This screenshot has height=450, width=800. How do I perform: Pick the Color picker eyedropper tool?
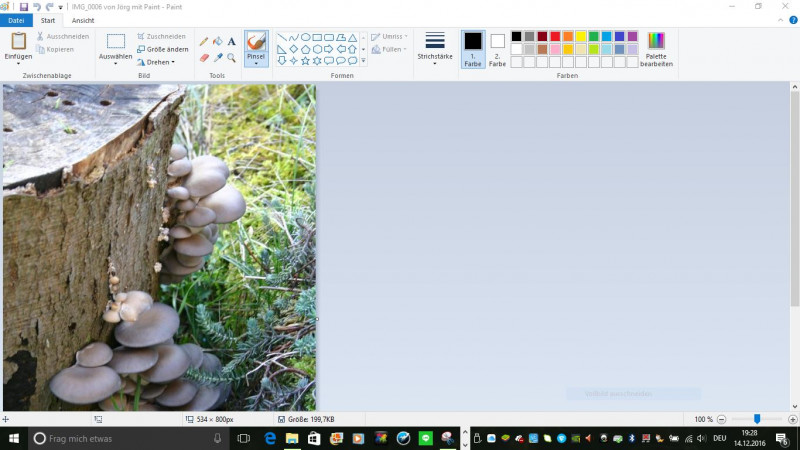pos(218,58)
